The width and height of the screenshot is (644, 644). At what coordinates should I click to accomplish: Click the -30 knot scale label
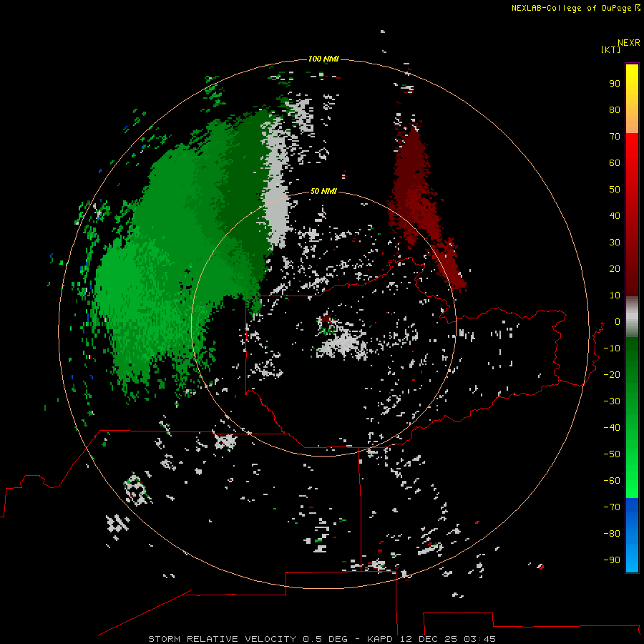point(612,401)
